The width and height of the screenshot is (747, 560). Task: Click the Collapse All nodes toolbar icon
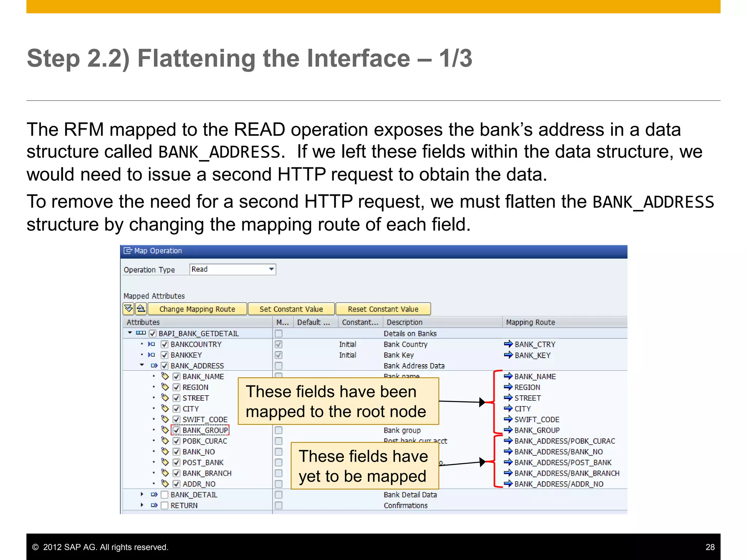pos(141,309)
